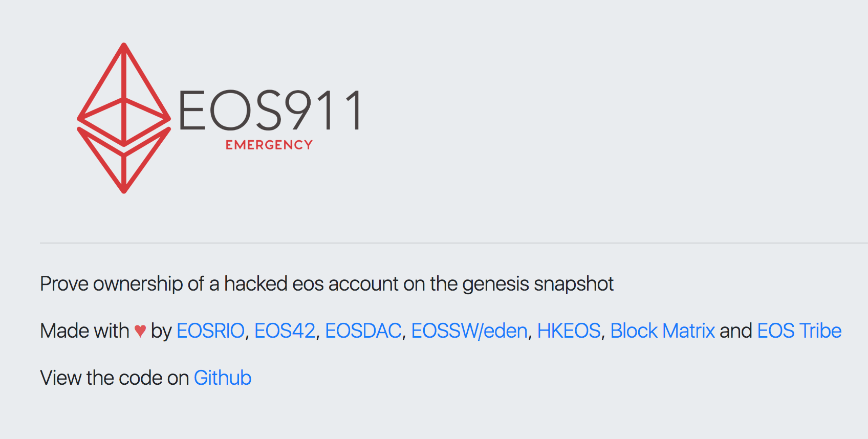Click the 'View the code on' text
The width and height of the screenshot is (868, 439).
115,378
